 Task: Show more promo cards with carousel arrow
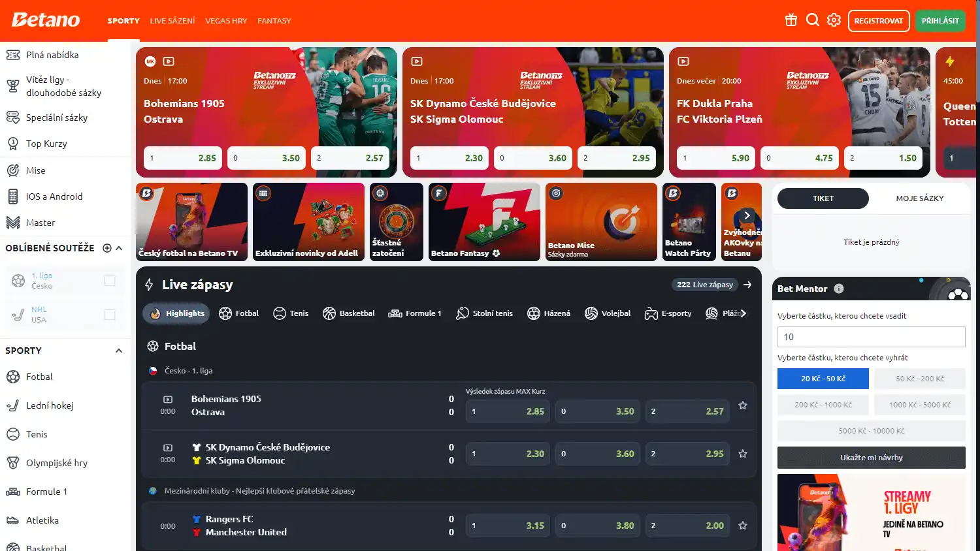pos(747,215)
